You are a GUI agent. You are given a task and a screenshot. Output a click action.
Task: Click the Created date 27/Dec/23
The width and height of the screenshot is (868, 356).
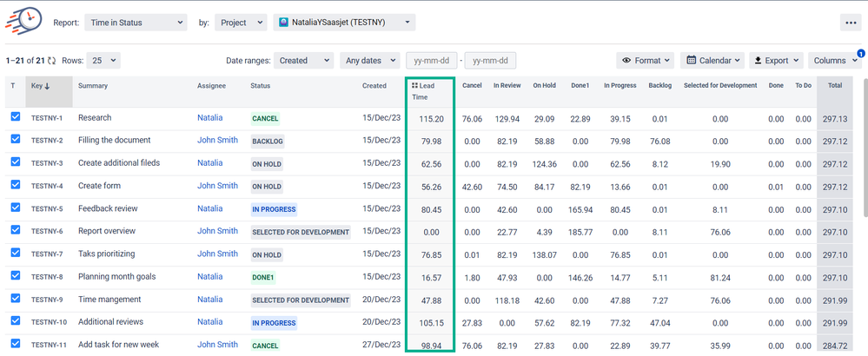pyautogui.click(x=381, y=345)
